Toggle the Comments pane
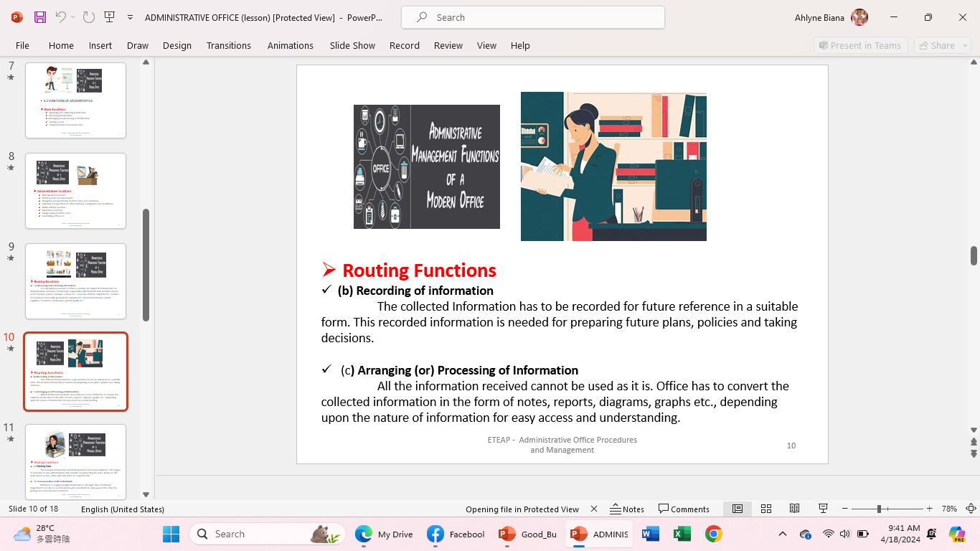 (x=684, y=509)
